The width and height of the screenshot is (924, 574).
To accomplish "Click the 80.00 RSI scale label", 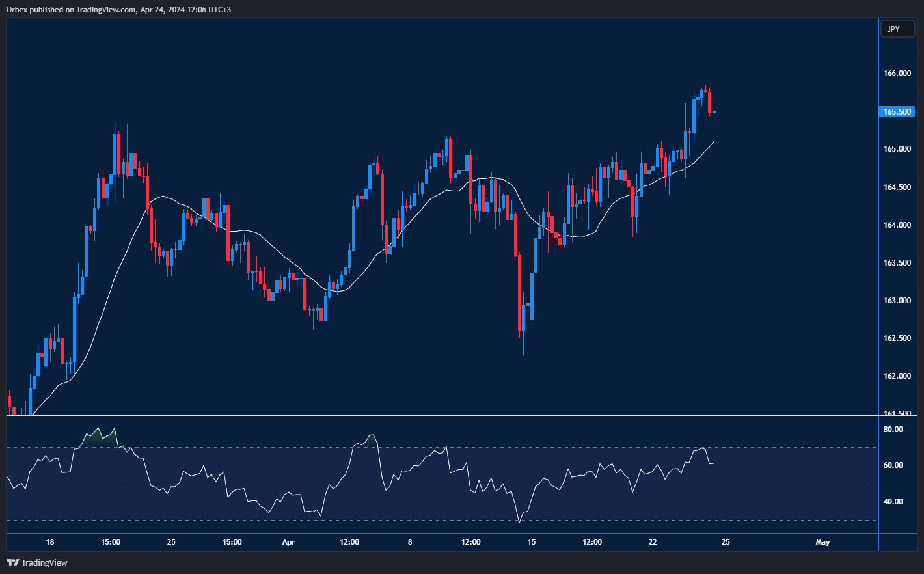I will point(893,430).
